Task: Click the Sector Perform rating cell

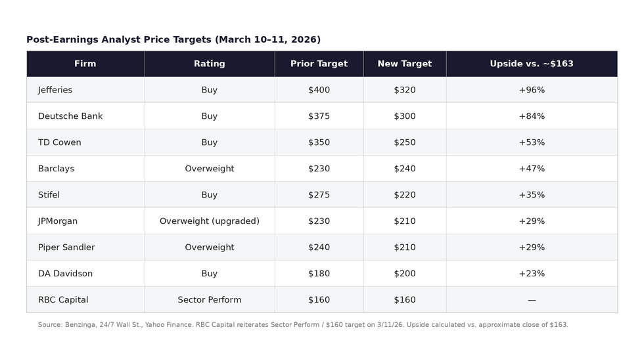Action: click(x=209, y=300)
